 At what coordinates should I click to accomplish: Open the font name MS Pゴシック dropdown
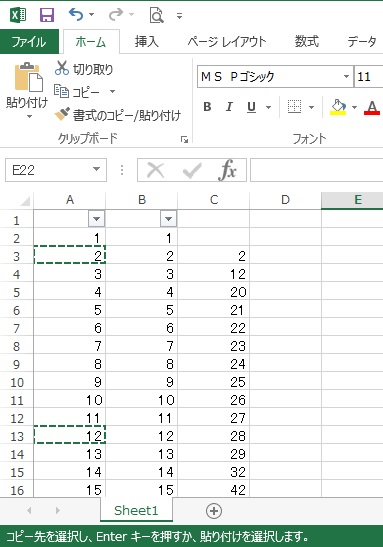[x=346, y=76]
